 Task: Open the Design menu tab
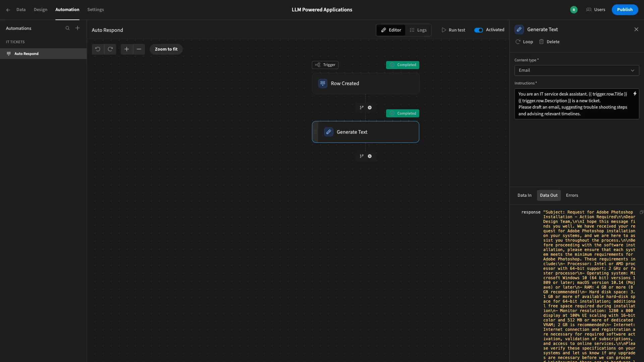pyautogui.click(x=41, y=10)
